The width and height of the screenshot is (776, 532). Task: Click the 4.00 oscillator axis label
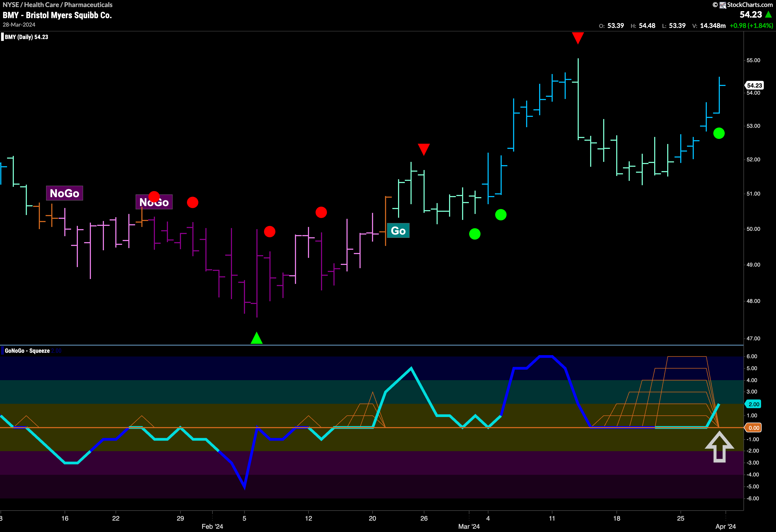[x=752, y=380]
